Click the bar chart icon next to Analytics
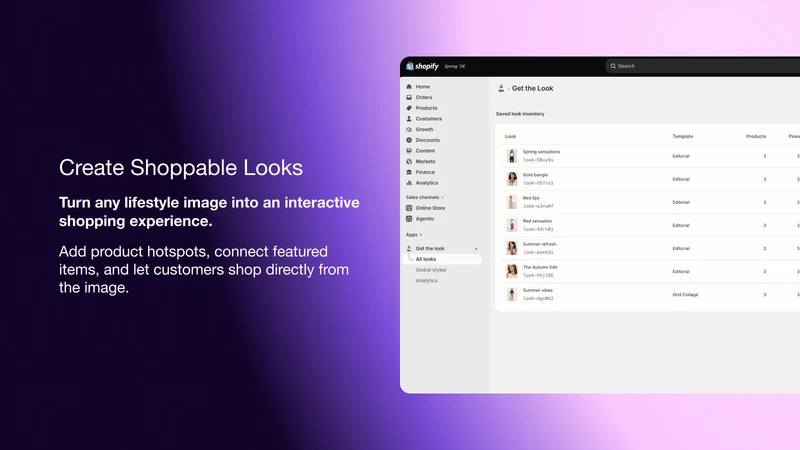This screenshot has width=800, height=450. coord(409,183)
